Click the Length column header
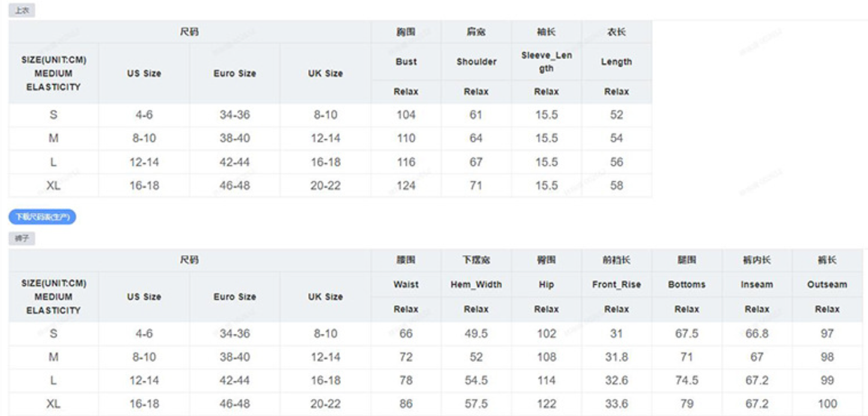 click(616, 62)
